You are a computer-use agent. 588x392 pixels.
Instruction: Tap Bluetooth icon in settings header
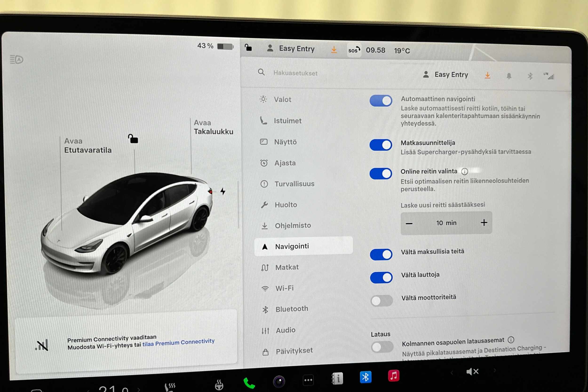pos(530,76)
